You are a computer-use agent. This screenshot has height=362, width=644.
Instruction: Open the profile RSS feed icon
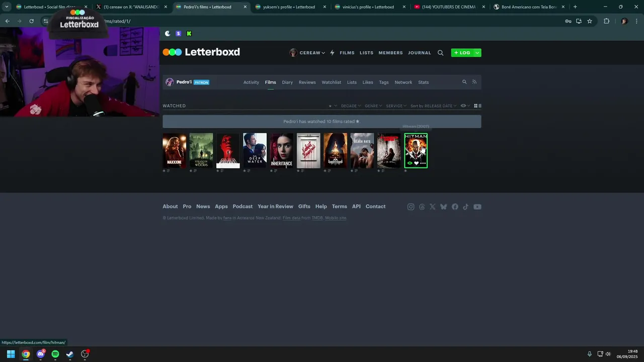[474, 82]
